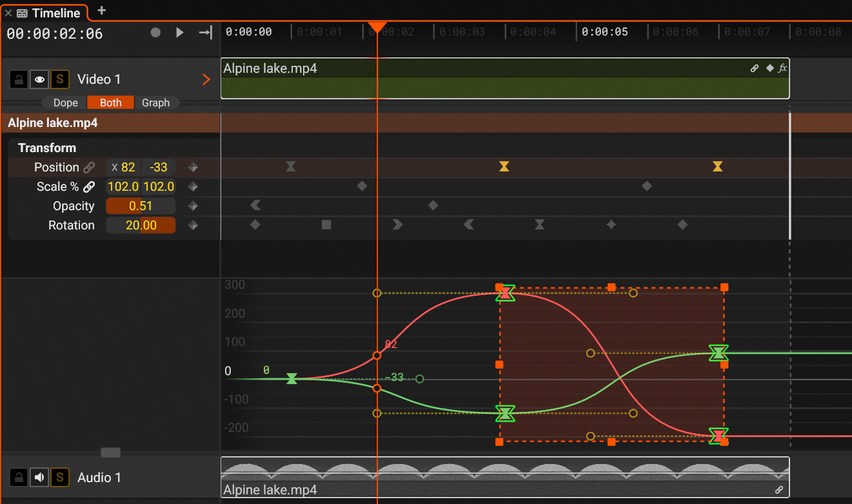Select the first gray Position hourglass keyframe

291,167
